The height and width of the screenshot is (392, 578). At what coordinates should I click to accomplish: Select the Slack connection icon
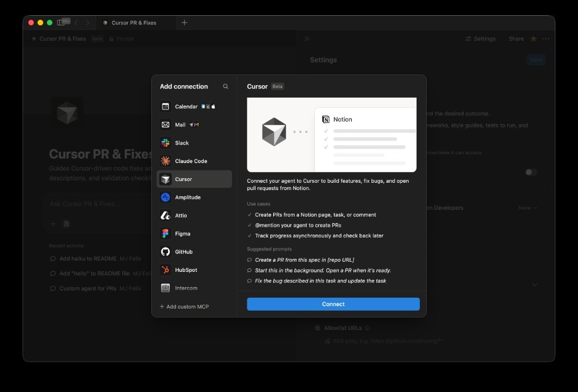click(x=166, y=143)
